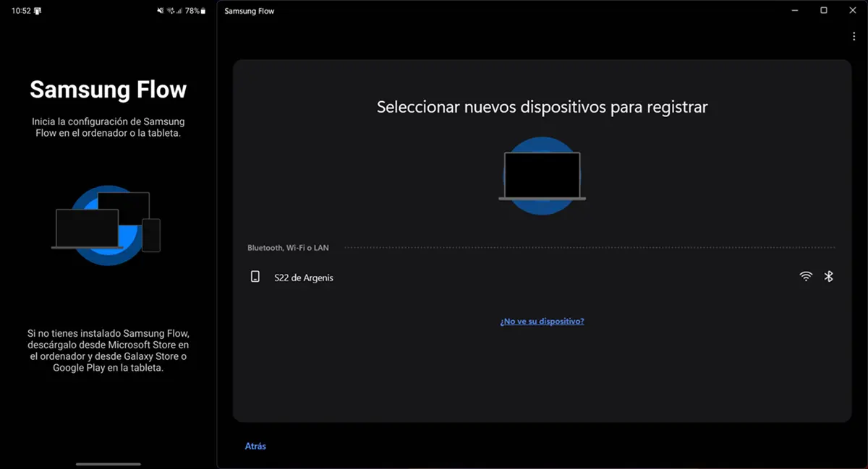The height and width of the screenshot is (469, 868).
Task: Click the "Seleccionar nuevos dispositivos para registrar" heading
Action: coord(542,107)
